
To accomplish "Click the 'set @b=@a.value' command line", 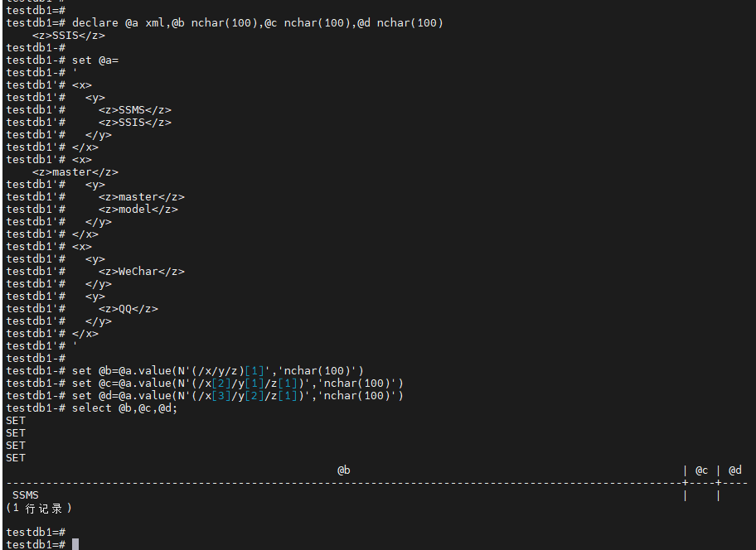I will tap(218, 370).
